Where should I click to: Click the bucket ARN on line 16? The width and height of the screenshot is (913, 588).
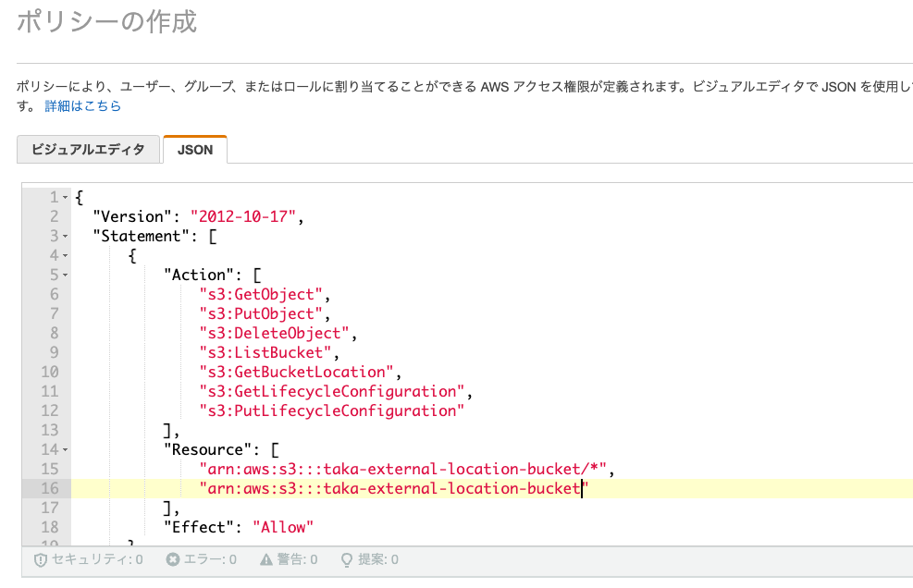tap(394, 488)
